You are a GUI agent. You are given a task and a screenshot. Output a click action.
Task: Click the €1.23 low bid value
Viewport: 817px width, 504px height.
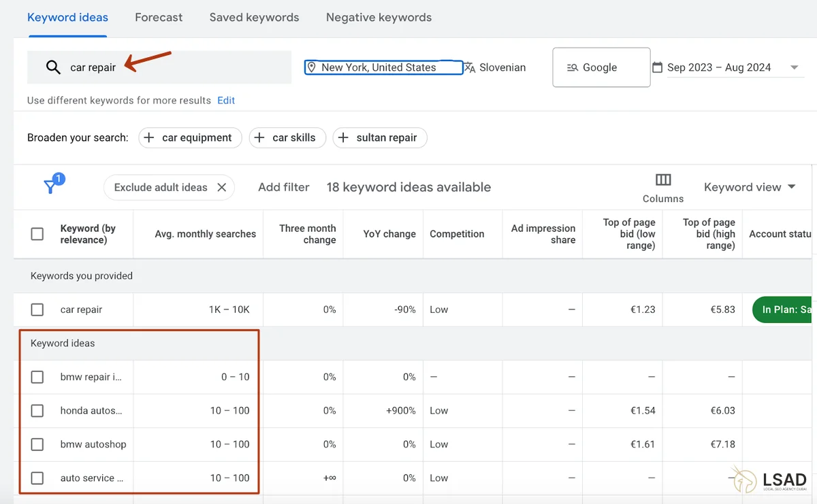(642, 309)
